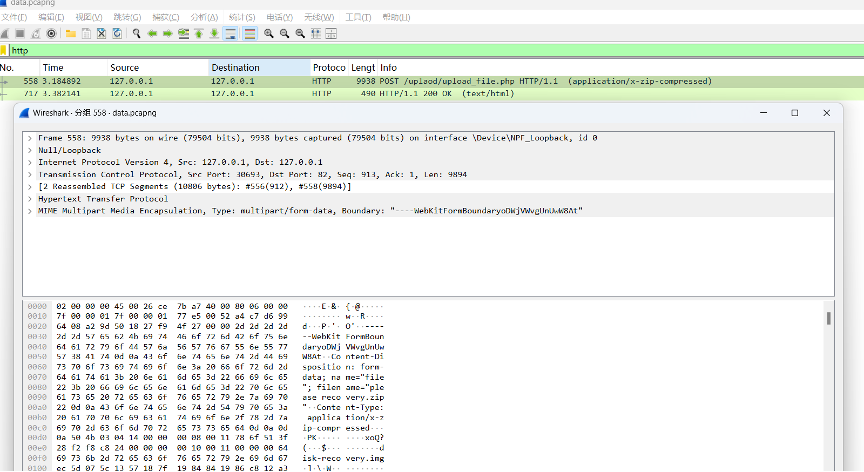This screenshot has width=864, height=472.
Task: Open a capture file via folder icon
Action: coord(71,34)
